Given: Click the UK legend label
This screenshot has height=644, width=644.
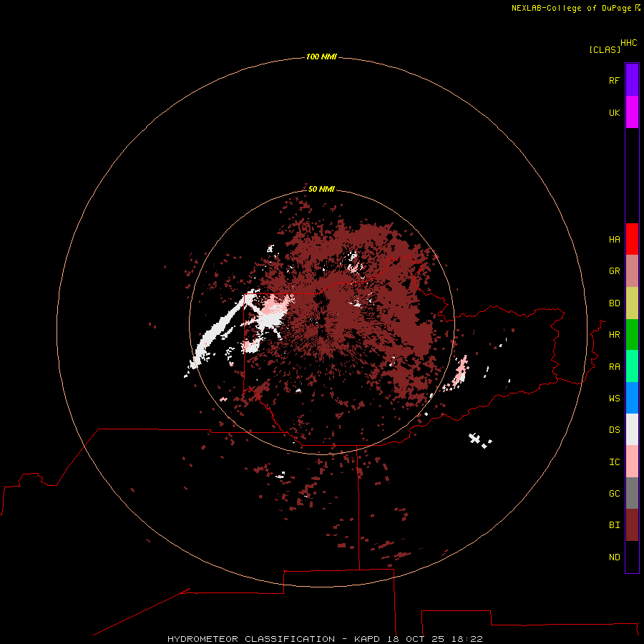Looking at the screenshot, I should pyautogui.click(x=614, y=113).
